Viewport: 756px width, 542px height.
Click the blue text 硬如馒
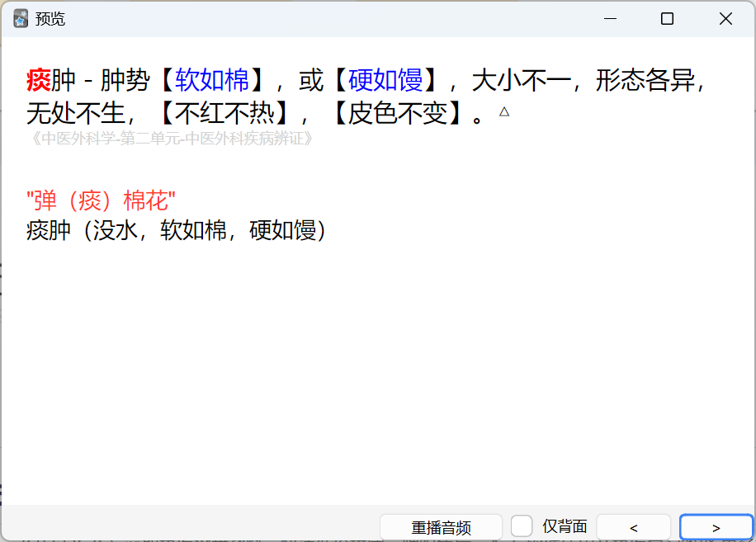coord(385,80)
